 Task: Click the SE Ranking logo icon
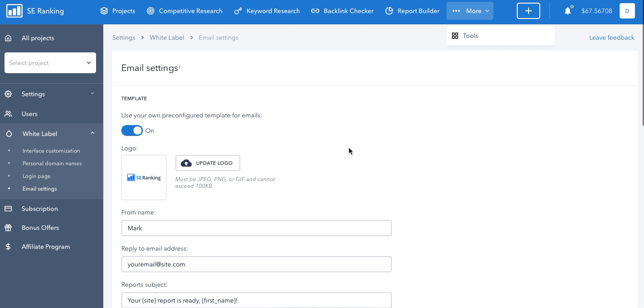[14, 11]
